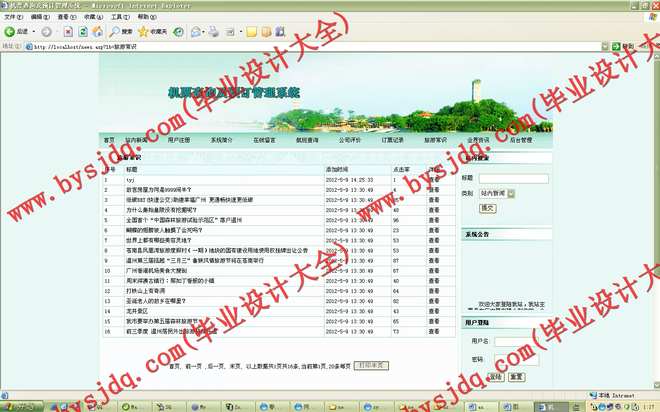Screen dimensions: 660x412
Task: Open the address bar URL dropdown
Action: 603,46
